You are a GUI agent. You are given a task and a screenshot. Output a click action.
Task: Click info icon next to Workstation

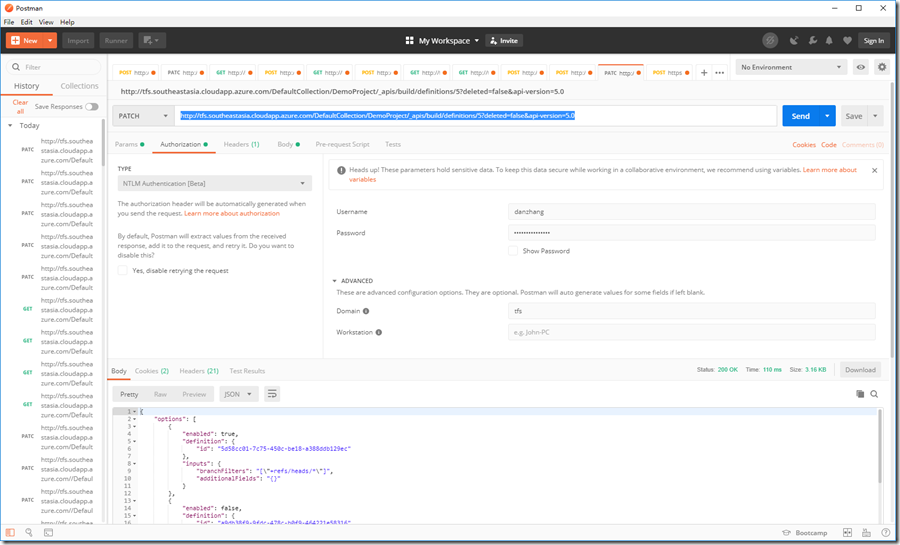(379, 332)
